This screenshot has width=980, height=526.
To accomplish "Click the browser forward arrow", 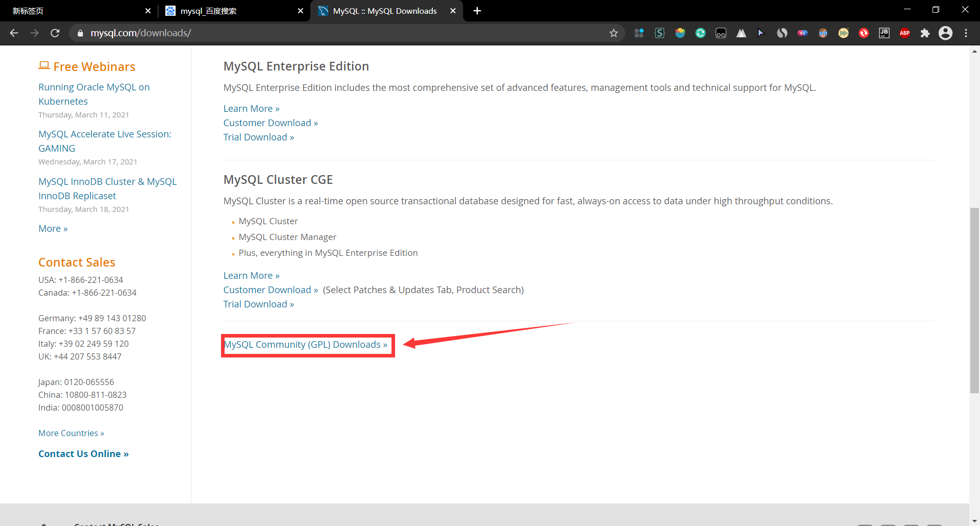I will pos(35,33).
